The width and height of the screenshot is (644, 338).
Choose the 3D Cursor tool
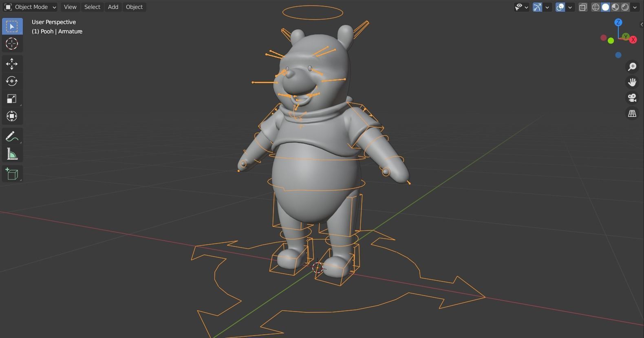click(12, 44)
